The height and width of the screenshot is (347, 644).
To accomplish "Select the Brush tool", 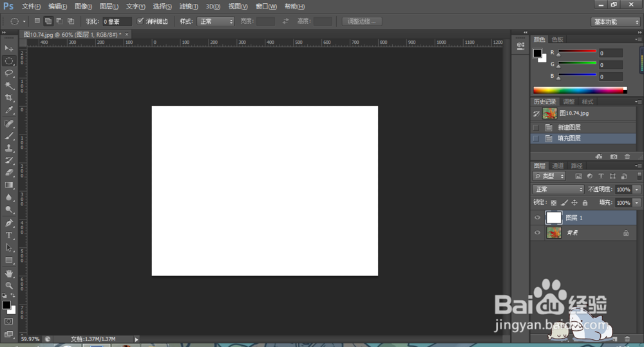I will [8, 136].
